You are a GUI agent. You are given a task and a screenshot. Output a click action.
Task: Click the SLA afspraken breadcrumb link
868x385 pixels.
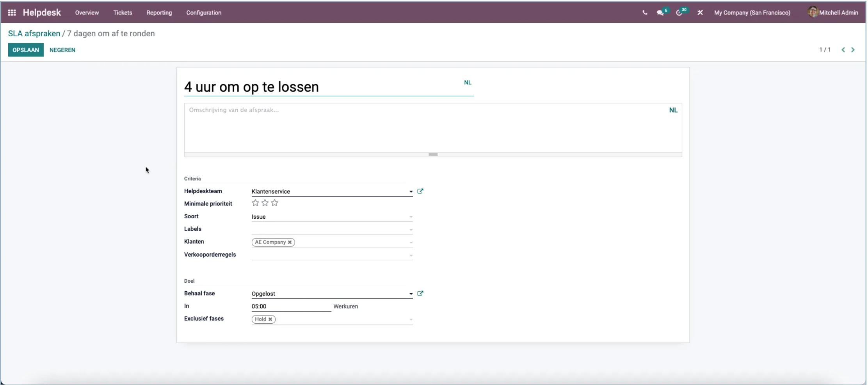(34, 33)
